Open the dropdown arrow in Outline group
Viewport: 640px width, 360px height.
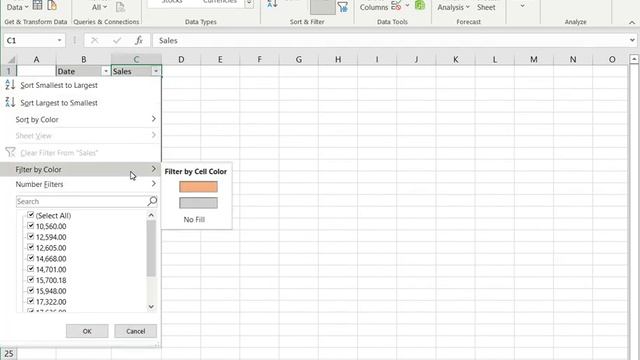(522, 6)
